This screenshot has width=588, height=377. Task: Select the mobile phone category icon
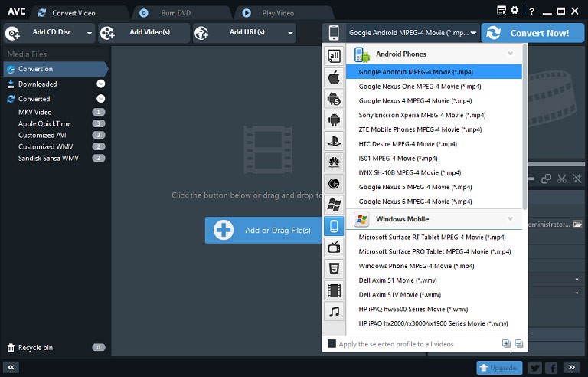pos(334,226)
